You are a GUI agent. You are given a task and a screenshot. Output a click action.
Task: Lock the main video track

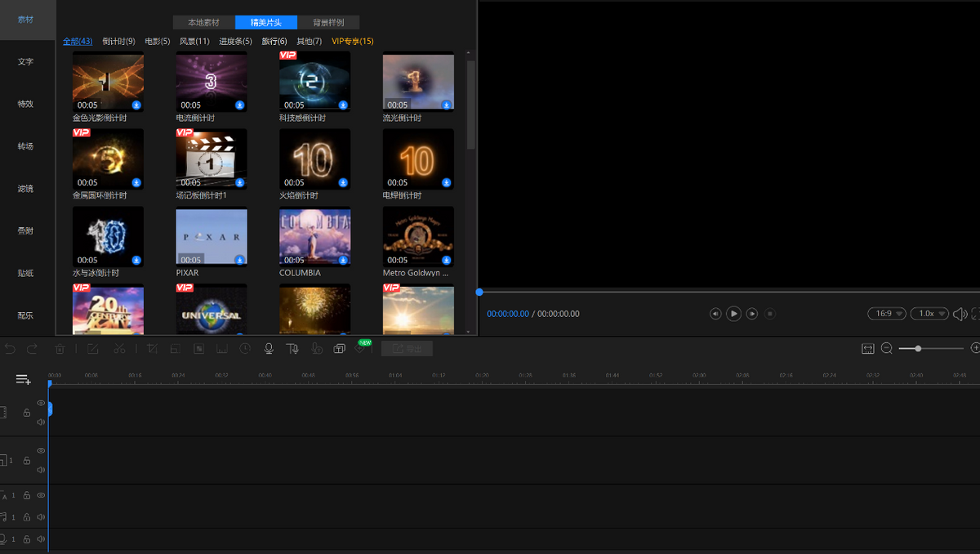pos(27,413)
